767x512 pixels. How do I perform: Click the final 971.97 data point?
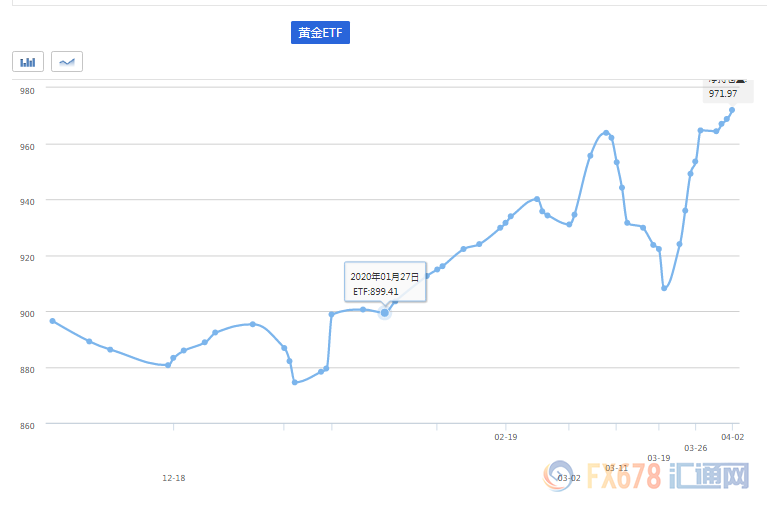pyautogui.click(x=732, y=110)
